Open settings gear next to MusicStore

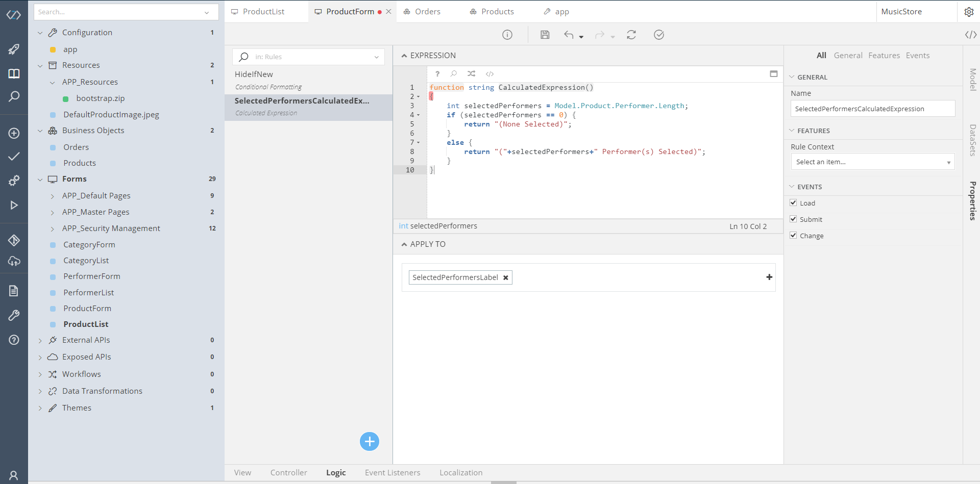969,12
